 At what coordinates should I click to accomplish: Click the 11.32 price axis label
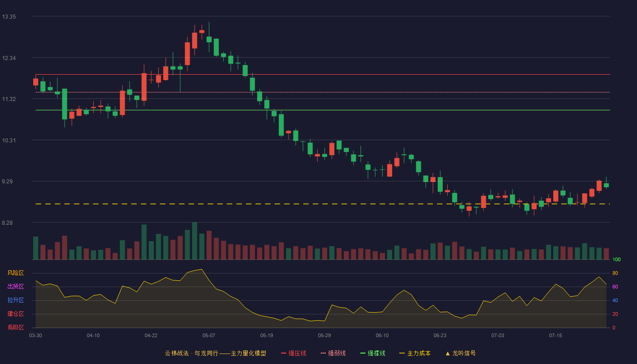coord(9,99)
